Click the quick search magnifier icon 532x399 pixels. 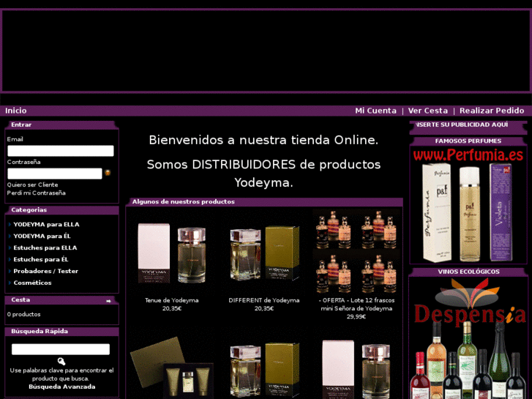pyautogui.click(x=61, y=362)
